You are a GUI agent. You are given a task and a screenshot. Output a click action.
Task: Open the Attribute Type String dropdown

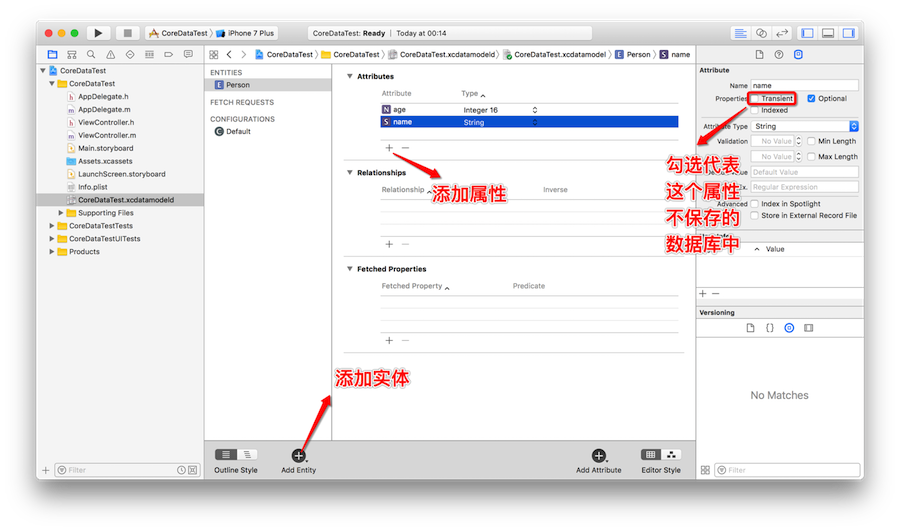point(805,126)
